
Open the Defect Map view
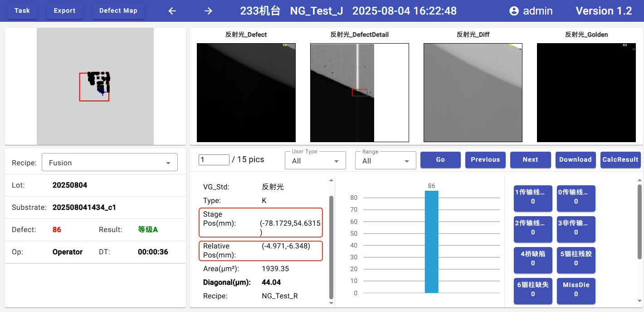118,11
